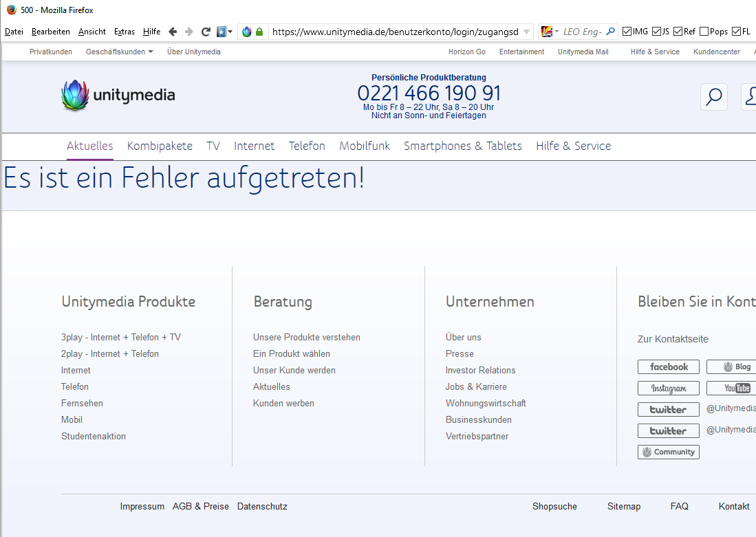Open the Datei menu
756x537 pixels.
(x=14, y=32)
